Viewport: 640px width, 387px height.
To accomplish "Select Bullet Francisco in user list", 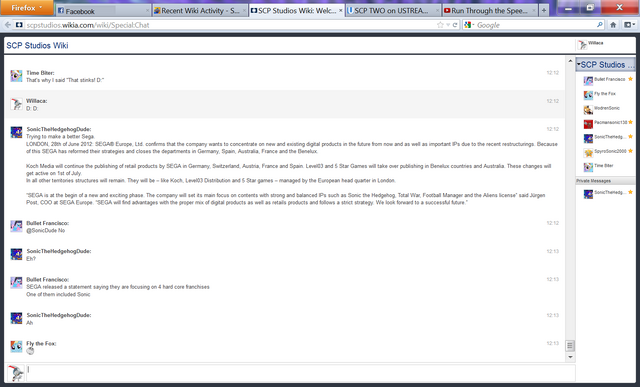I will tap(606, 80).
